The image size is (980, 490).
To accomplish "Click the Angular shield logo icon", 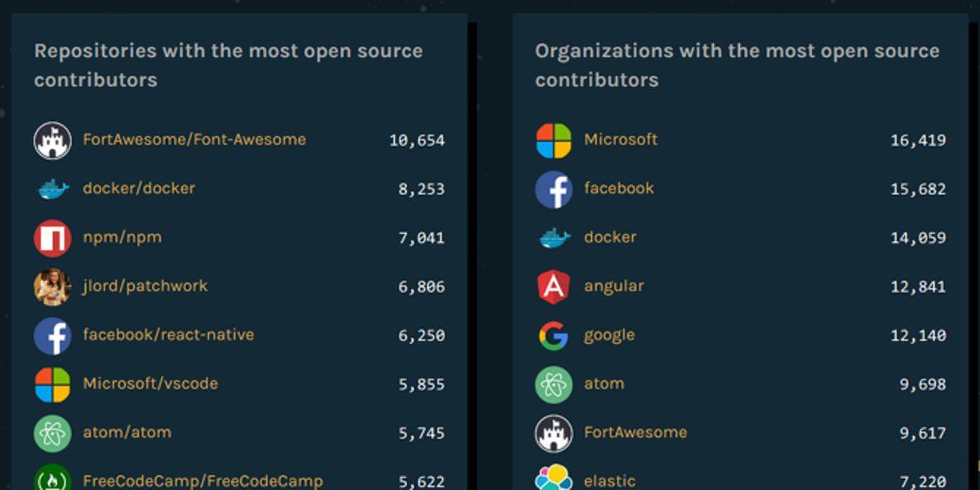I will 554,287.
